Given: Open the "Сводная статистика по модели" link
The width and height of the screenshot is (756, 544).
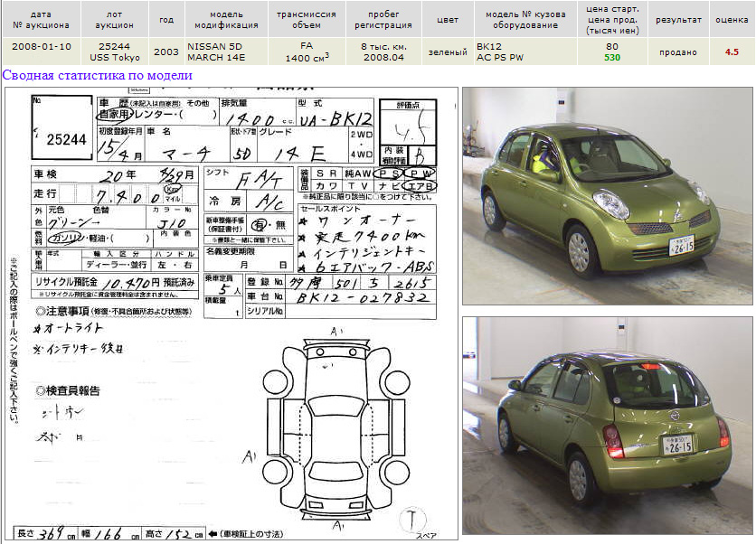Looking at the screenshot, I should (x=98, y=76).
